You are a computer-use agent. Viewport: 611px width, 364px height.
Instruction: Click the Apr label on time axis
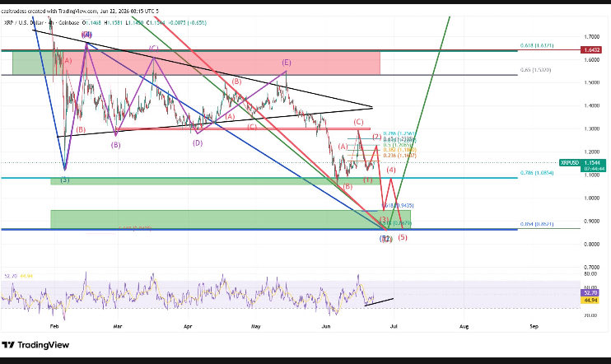[x=188, y=327]
